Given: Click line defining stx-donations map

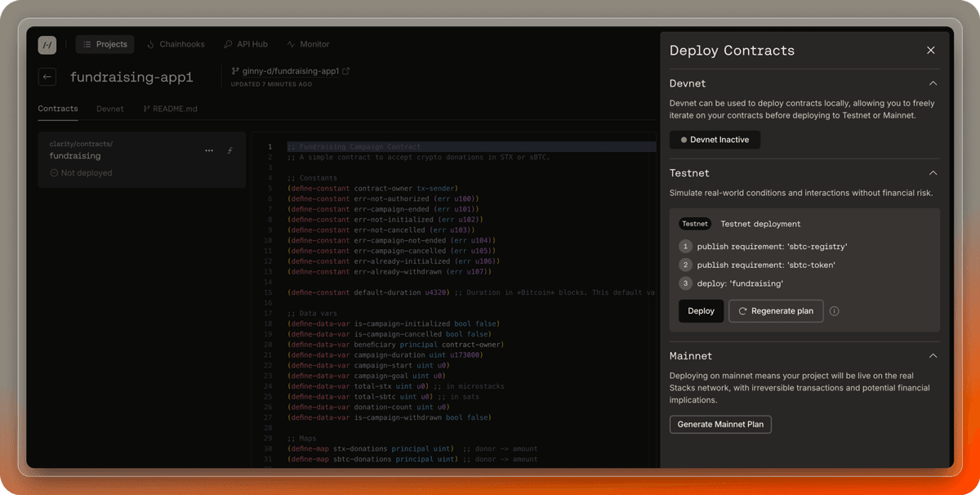Looking at the screenshot, I should click(412, 448).
